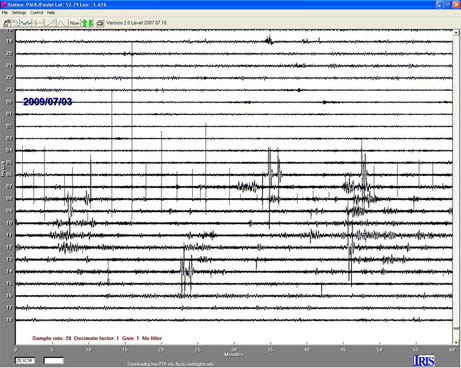Click the scrollbar up arrow
Screen dimensions: 461x368
click(x=456, y=33)
